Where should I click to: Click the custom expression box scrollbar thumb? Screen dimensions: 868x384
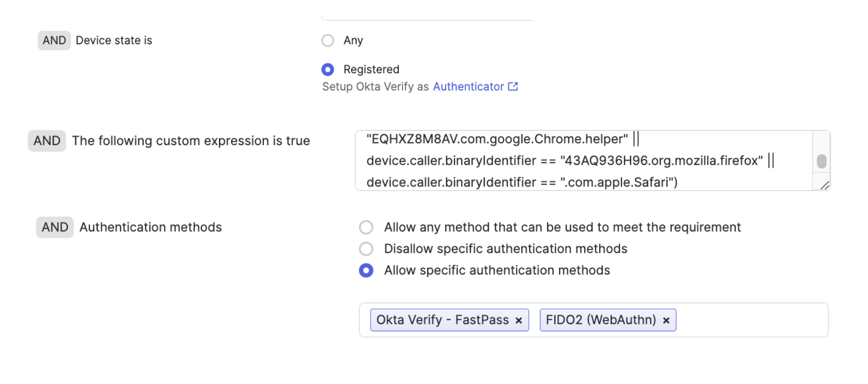coord(821,161)
